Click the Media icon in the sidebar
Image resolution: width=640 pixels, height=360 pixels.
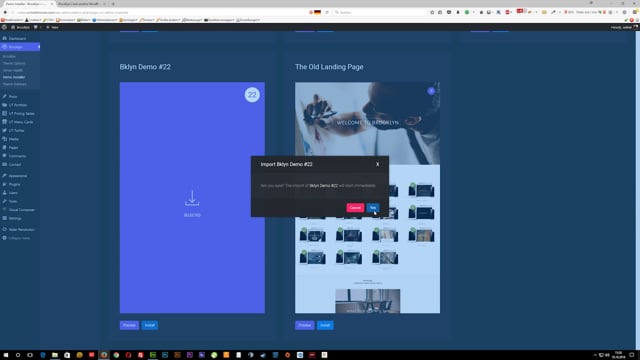point(4,139)
